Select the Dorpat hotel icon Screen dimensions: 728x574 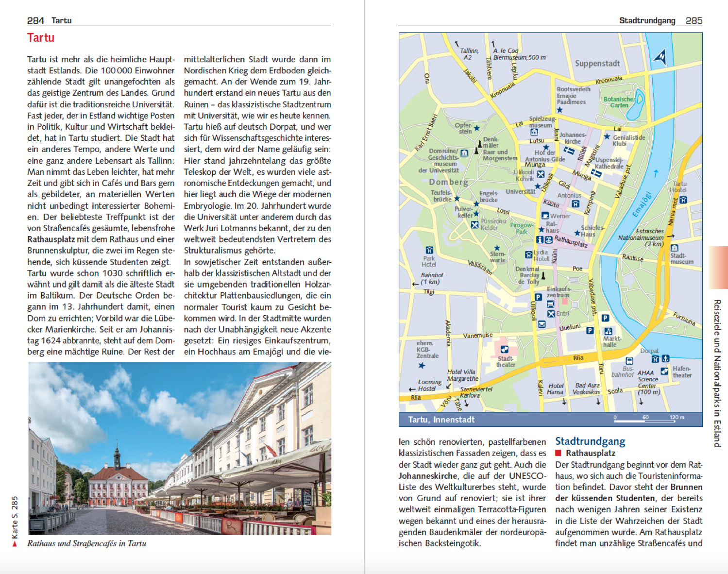click(x=655, y=359)
